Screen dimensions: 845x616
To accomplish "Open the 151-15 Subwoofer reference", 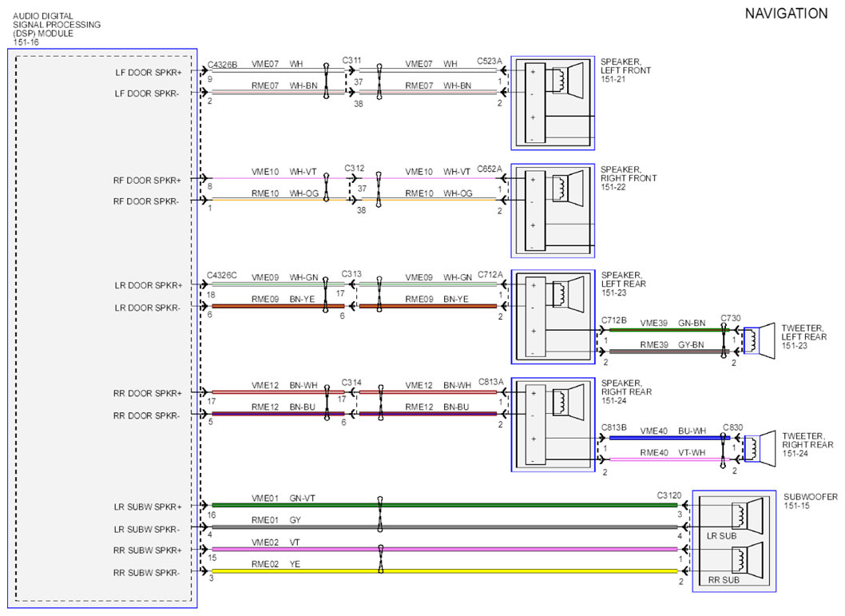I will coord(796,506).
